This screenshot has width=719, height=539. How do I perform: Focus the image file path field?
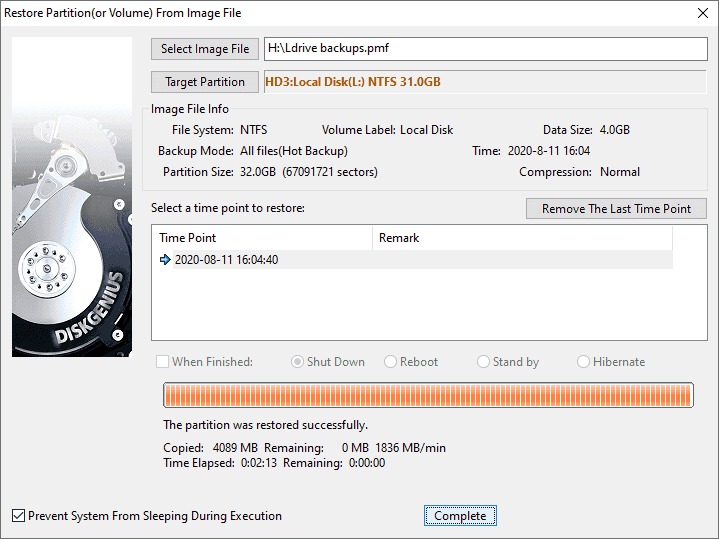[483, 49]
